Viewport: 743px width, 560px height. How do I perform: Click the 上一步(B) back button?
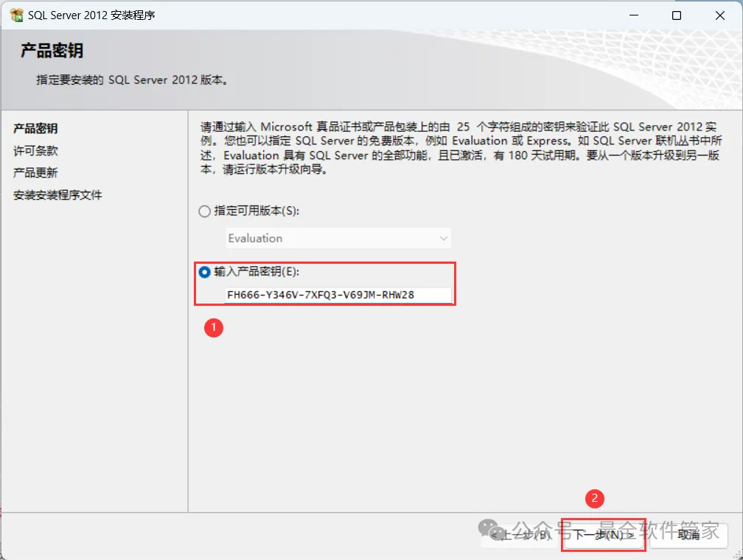[x=520, y=535]
